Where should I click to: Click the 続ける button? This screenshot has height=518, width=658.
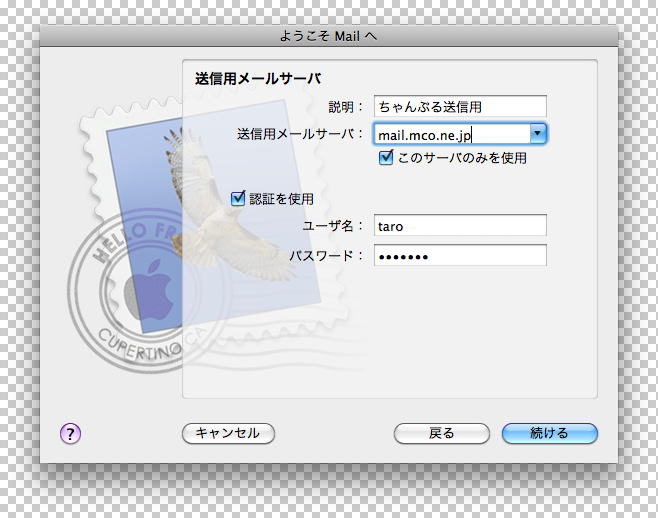coord(550,433)
